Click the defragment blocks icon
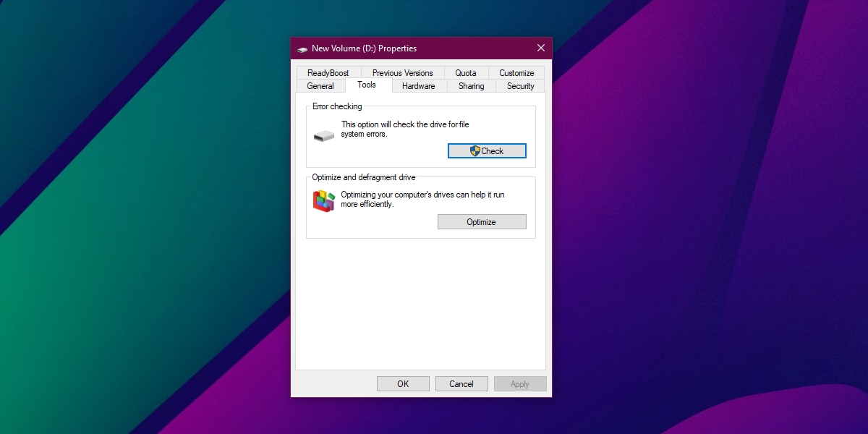This screenshot has height=434, width=868. click(324, 200)
